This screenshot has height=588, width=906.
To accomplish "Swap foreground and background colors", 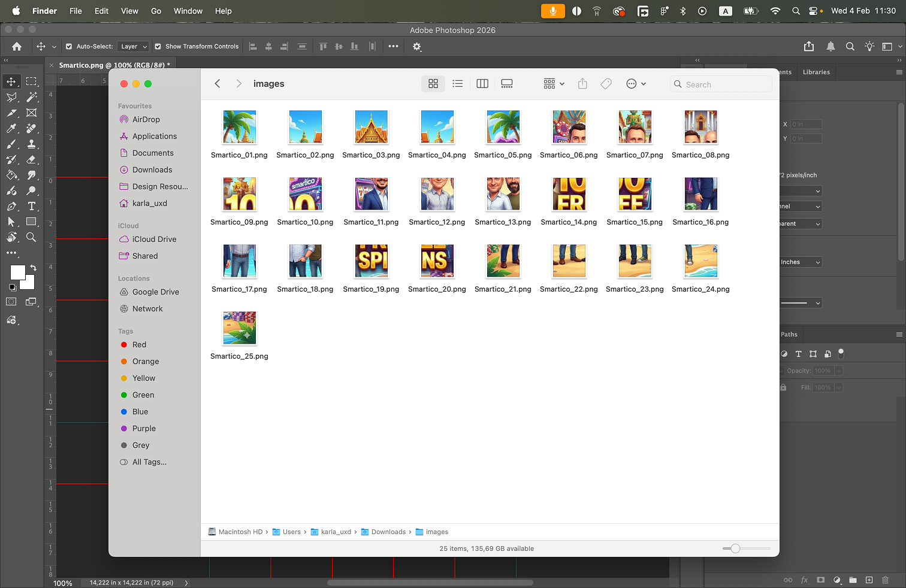I will tap(34, 268).
